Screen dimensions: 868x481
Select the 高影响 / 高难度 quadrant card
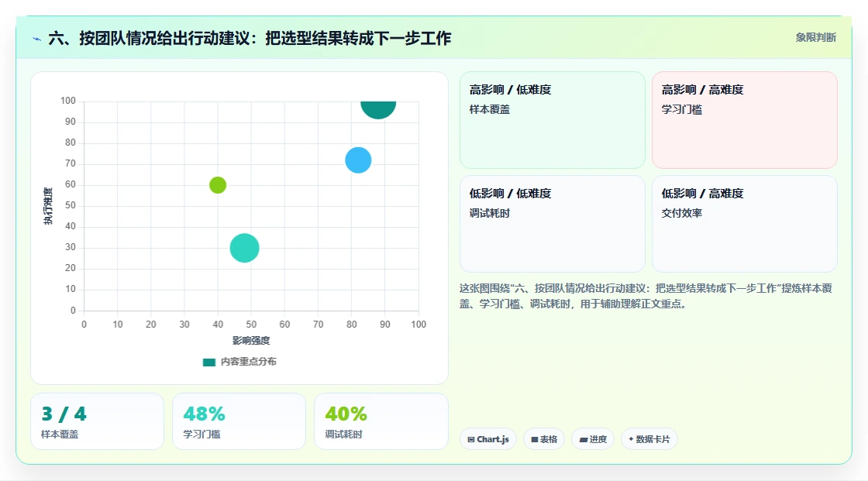tap(745, 119)
